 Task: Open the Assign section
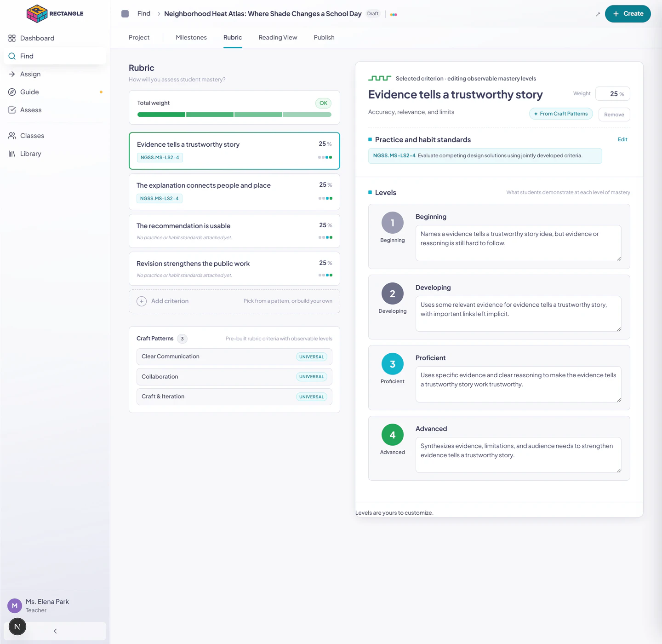[55, 74]
